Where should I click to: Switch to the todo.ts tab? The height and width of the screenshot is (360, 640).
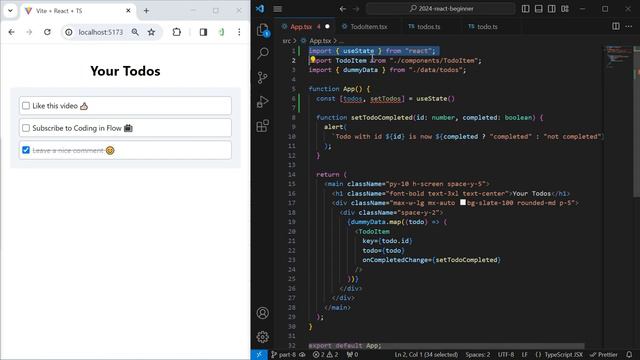coord(487,27)
